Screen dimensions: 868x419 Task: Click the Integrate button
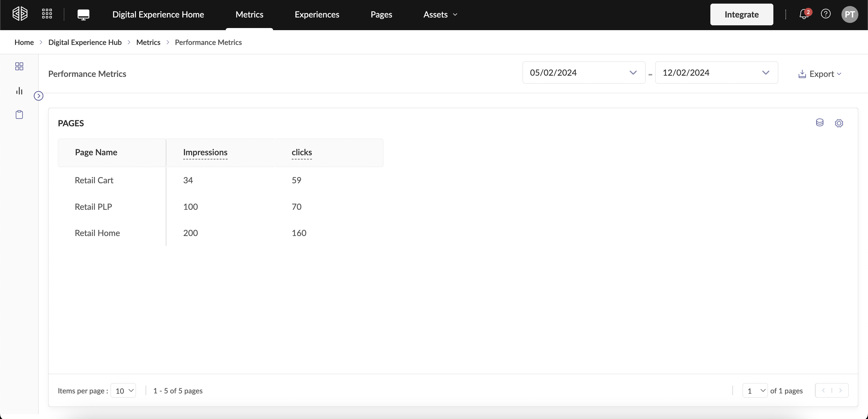pyautogui.click(x=741, y=14)
